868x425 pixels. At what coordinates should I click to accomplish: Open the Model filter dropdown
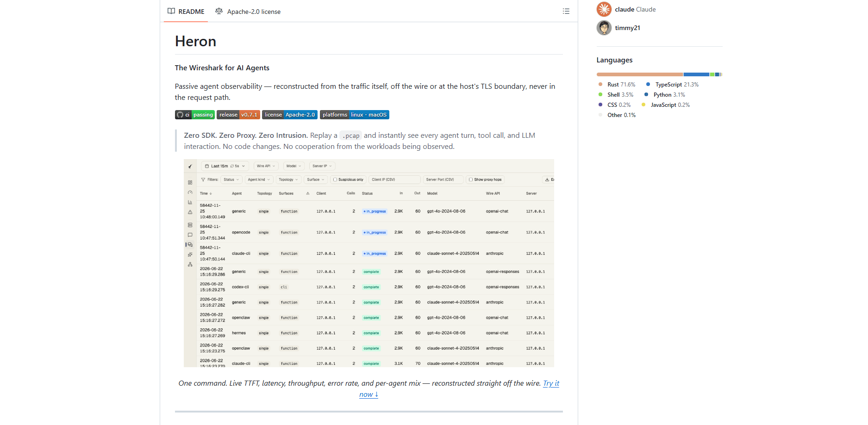(293, 166)
